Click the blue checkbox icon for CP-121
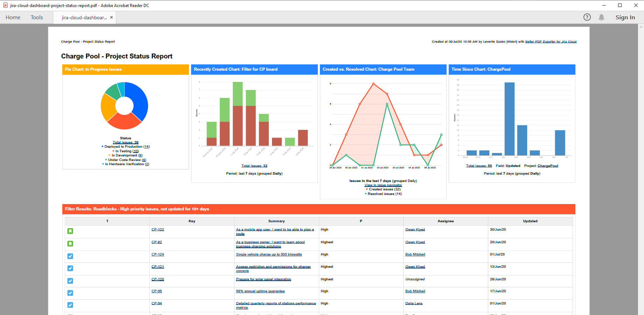 coord(70,268)
